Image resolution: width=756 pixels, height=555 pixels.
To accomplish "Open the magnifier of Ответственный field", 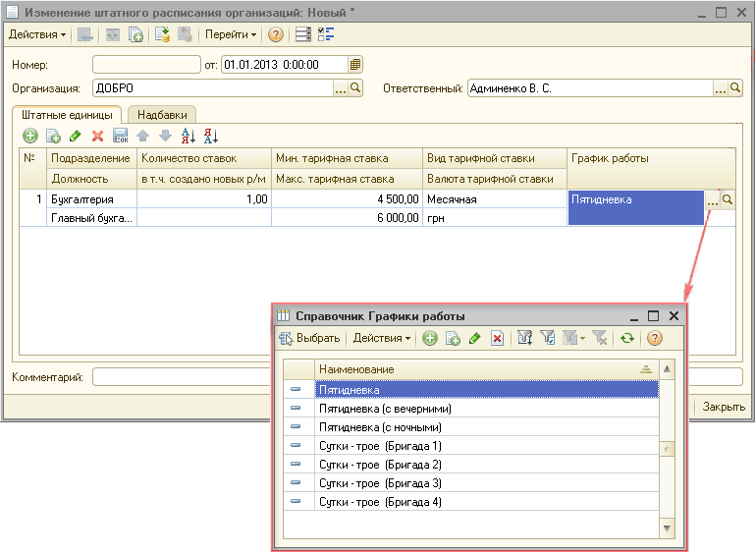I will (735, 88).
